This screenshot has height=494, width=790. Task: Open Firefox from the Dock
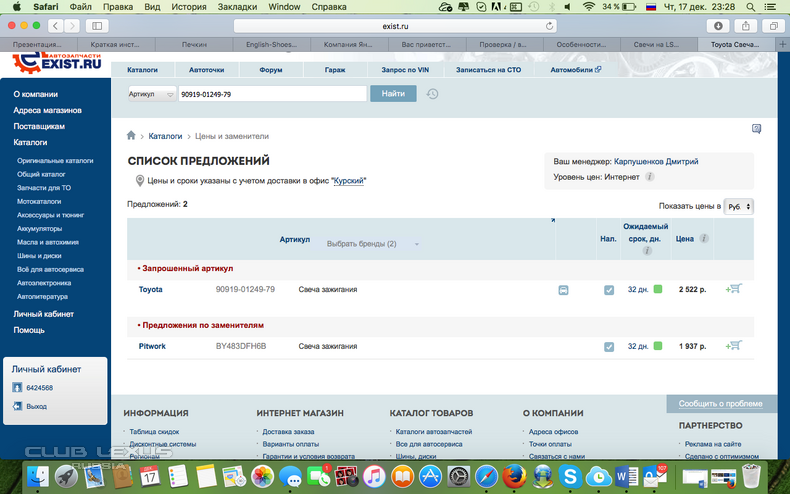click(514, 476)
